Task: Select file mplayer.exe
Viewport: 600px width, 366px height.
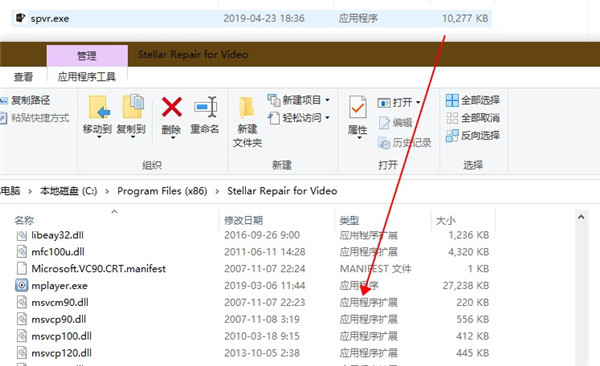Action: [59, 286]
